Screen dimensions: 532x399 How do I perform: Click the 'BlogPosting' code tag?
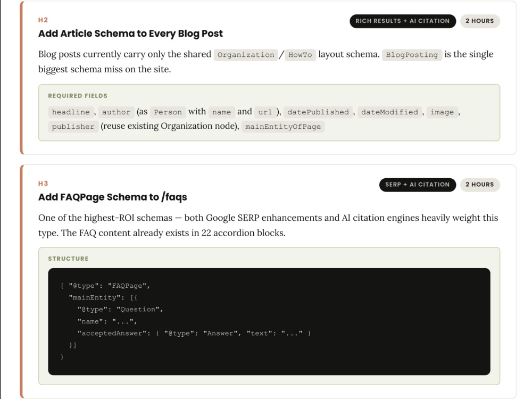tap(412, 55)
